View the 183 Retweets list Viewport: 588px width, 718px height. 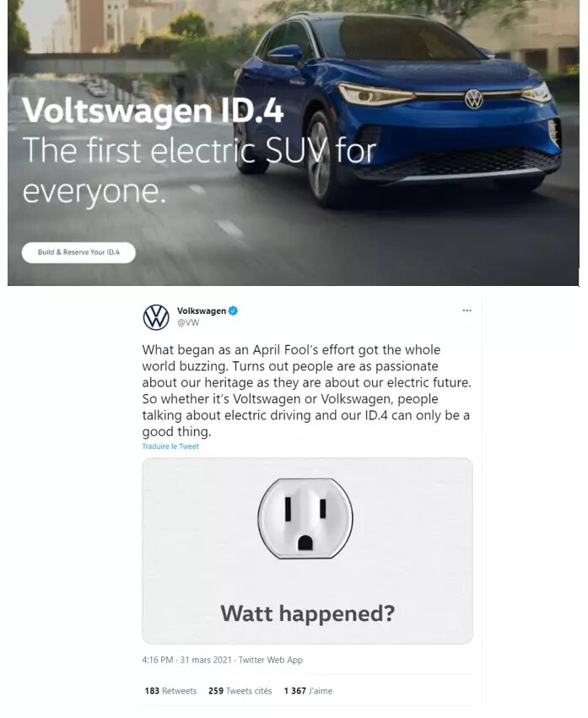[170, 690]
